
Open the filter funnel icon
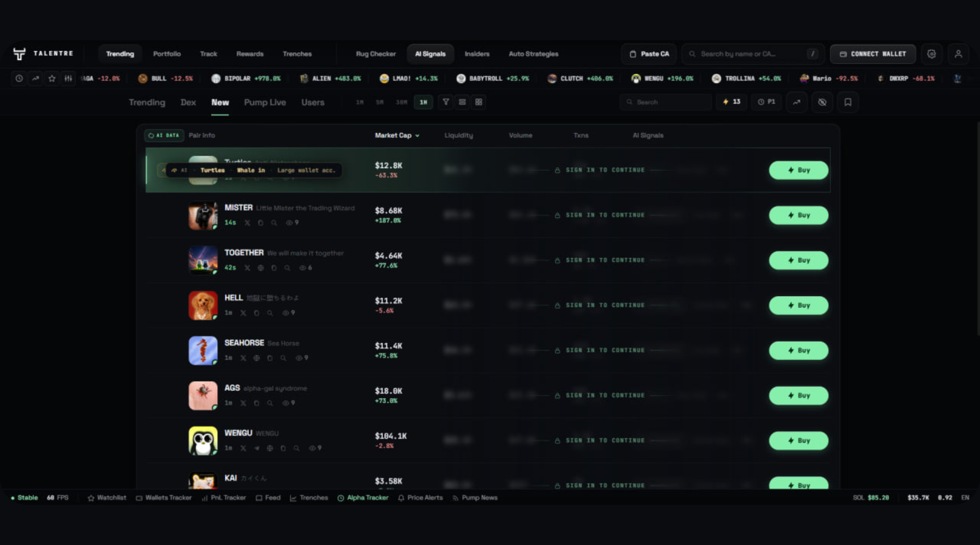coord(445,102)
